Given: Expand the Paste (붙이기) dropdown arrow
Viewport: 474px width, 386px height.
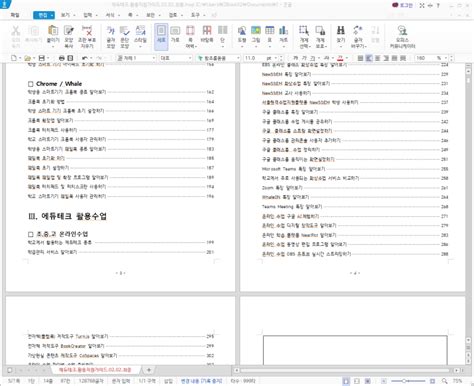Looking at the screenshot, I should pyautogui.click(x=53, y=47).
